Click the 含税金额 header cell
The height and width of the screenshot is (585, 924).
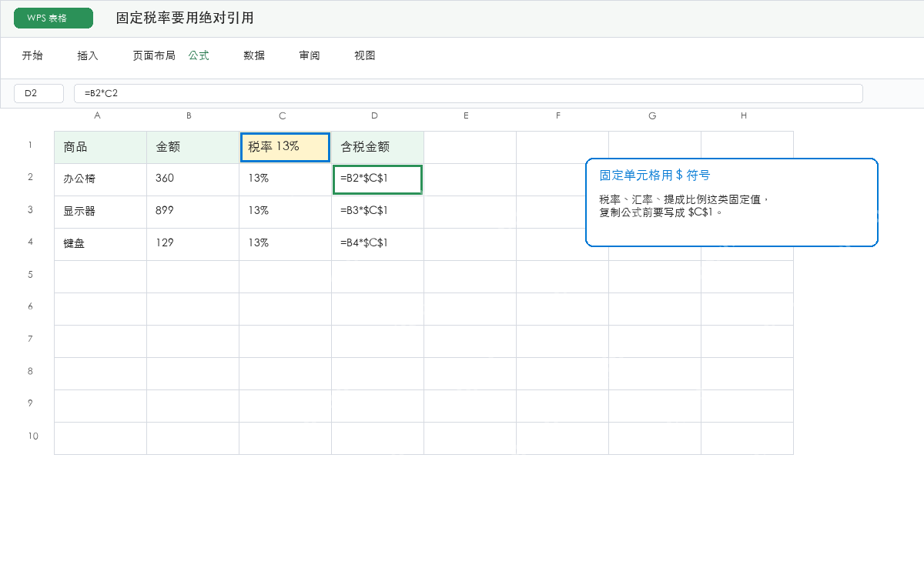click(378, 147)
